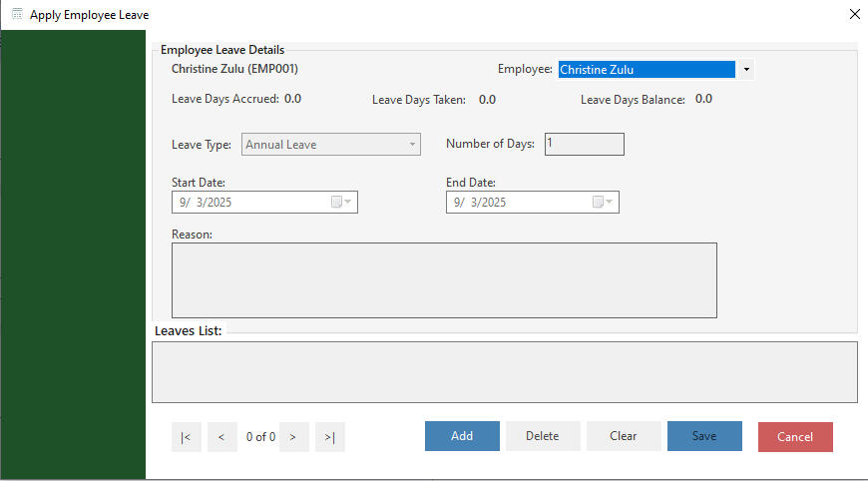This screenshot has height=481, width=868.
Task: Clear the leave form fields
Action: [623, 436]
